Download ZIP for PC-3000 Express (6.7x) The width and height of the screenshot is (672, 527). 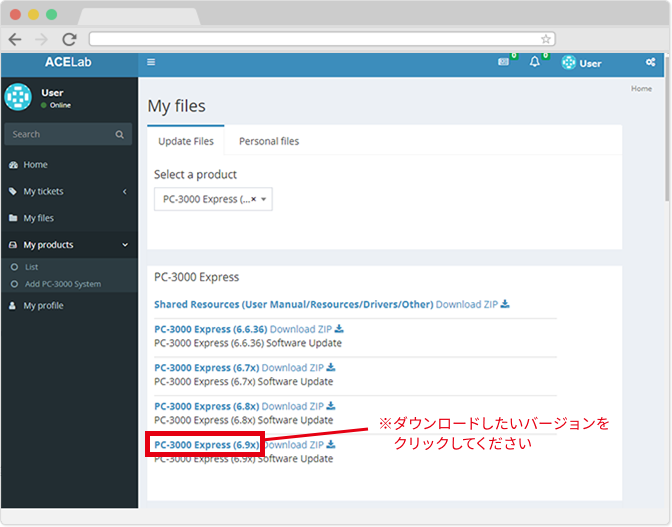tap(293, 368)
